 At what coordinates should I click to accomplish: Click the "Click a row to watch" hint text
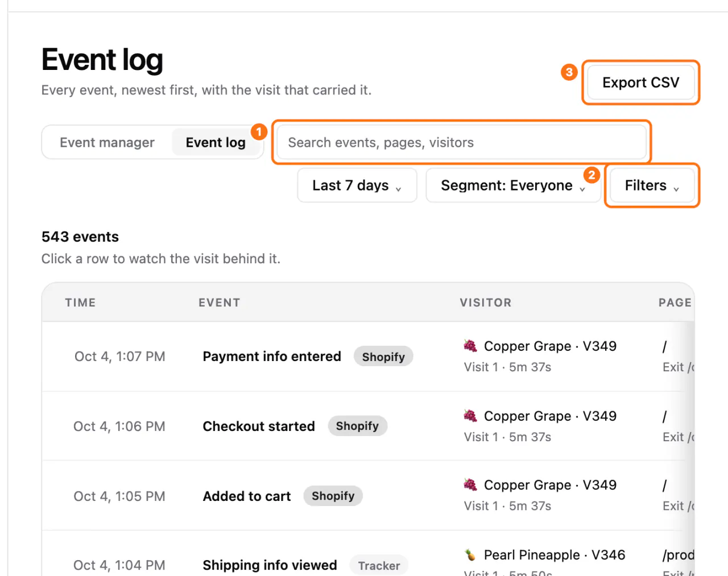coord(161,259)
